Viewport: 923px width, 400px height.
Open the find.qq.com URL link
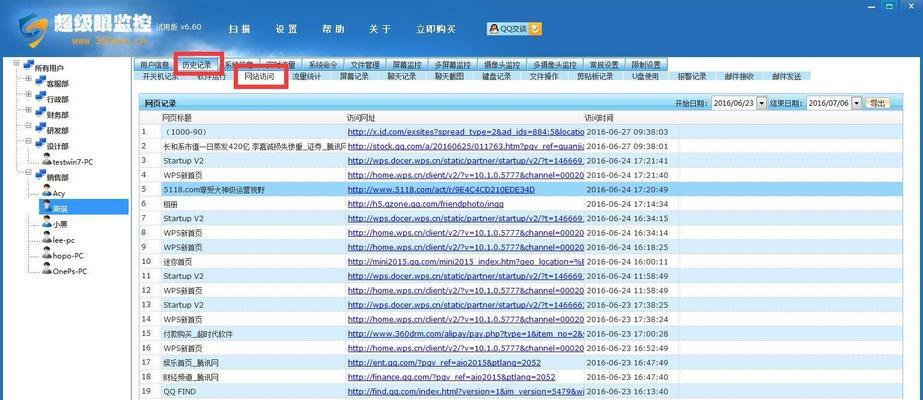click(466, 391)
